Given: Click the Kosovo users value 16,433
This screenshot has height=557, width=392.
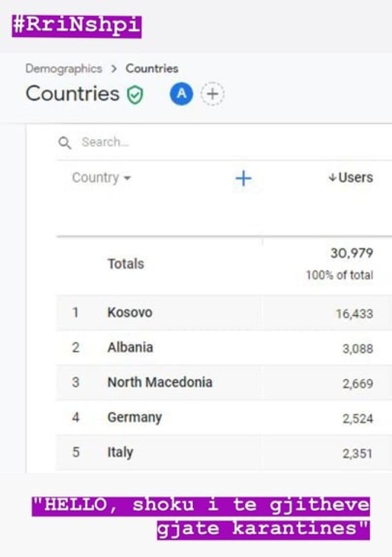Looking at the screenshot, I should 354,314.
